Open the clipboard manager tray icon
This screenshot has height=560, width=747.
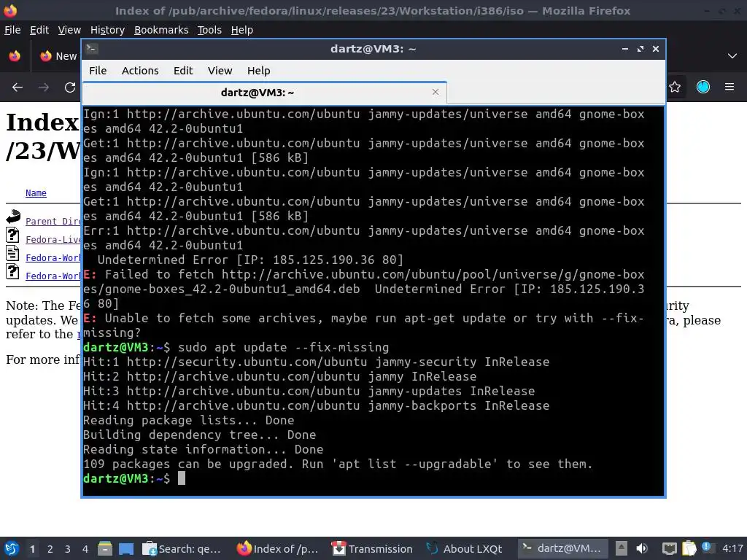click(689, 548)
